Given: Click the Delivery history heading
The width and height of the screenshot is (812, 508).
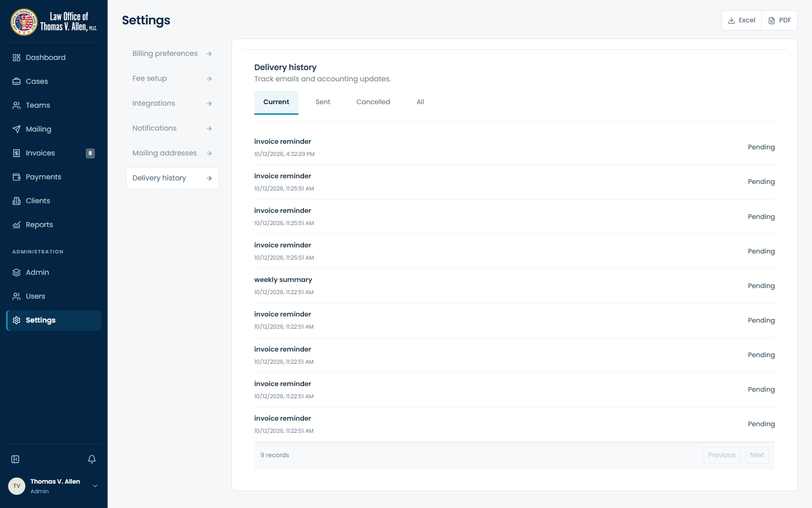Looking at the screenshot, I should point(285,68).
